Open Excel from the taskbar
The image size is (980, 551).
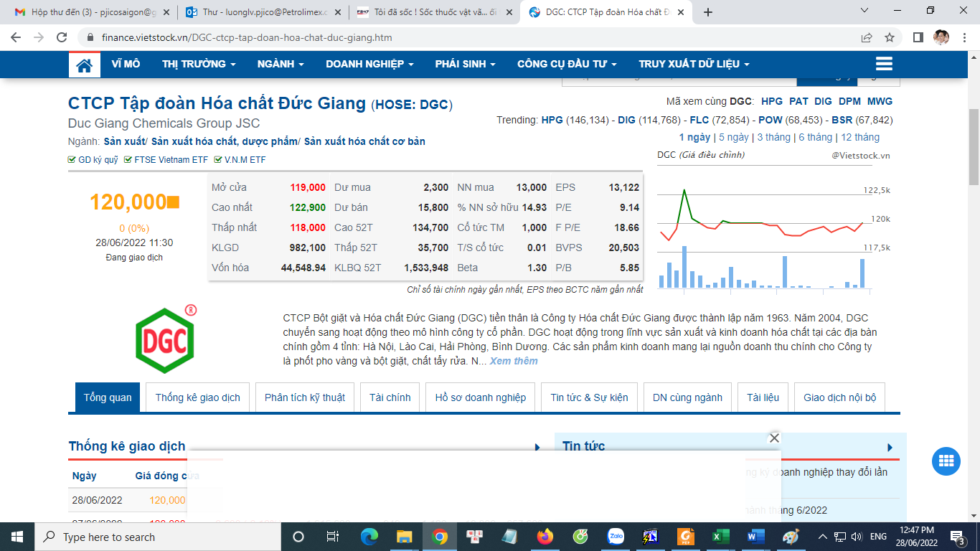coord(721,537)
